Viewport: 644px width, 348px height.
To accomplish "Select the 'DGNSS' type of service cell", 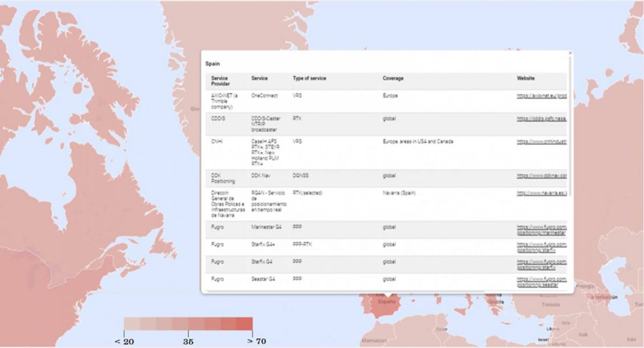I will click(x=300, y=176).
